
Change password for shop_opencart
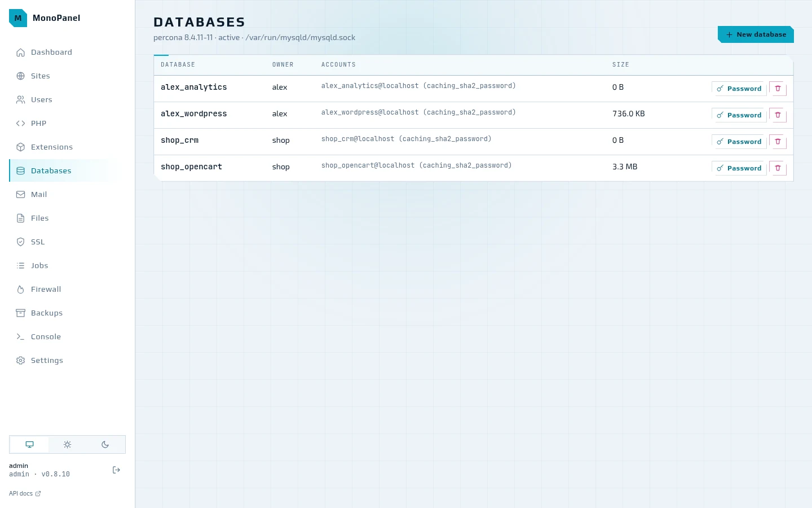739,168
